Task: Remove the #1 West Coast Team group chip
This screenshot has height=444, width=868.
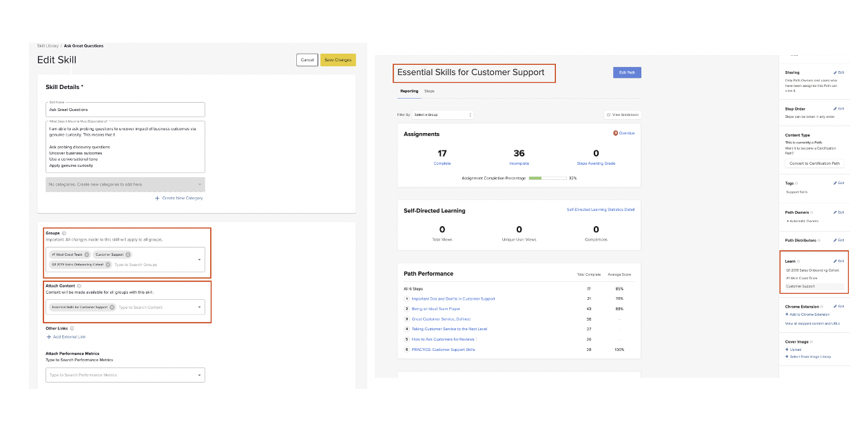Action: pos(87,254)
